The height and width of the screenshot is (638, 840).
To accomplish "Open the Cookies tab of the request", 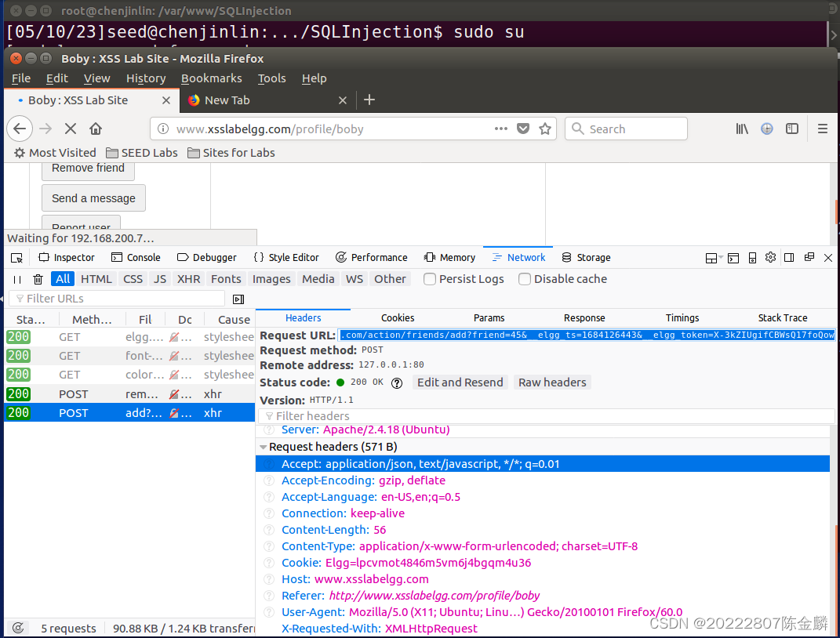I will 398,318.
